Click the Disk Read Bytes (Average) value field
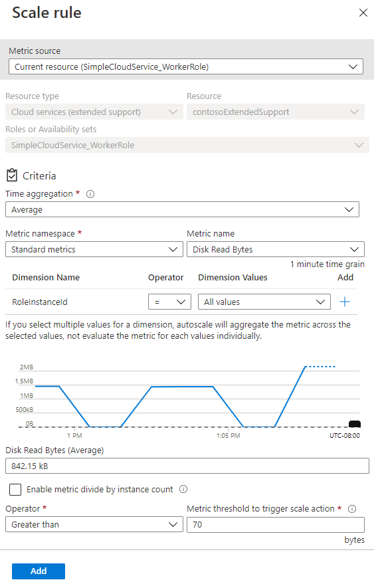This screenshot has height=588, width=374. coord(187,466)
